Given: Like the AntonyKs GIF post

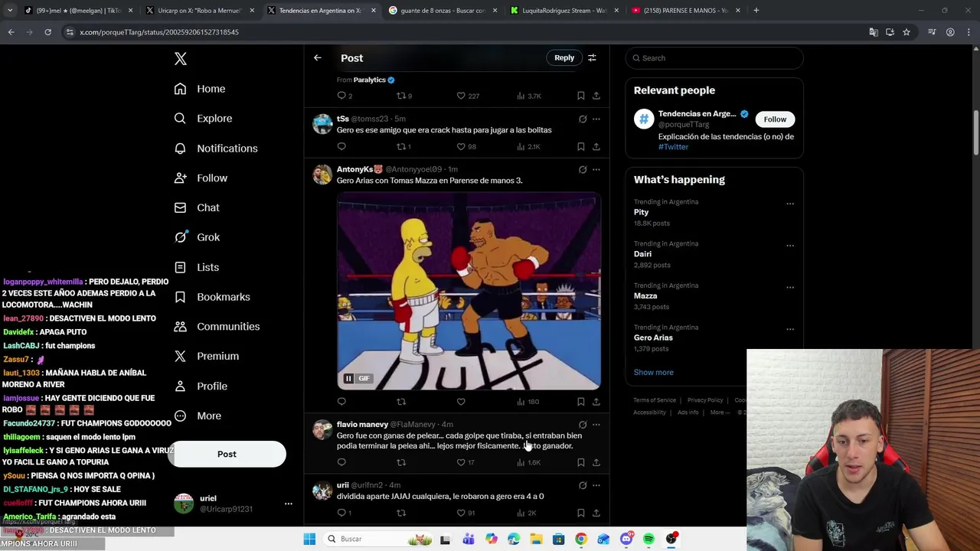Looking at the screenshot, I should (x=461, y=402).
